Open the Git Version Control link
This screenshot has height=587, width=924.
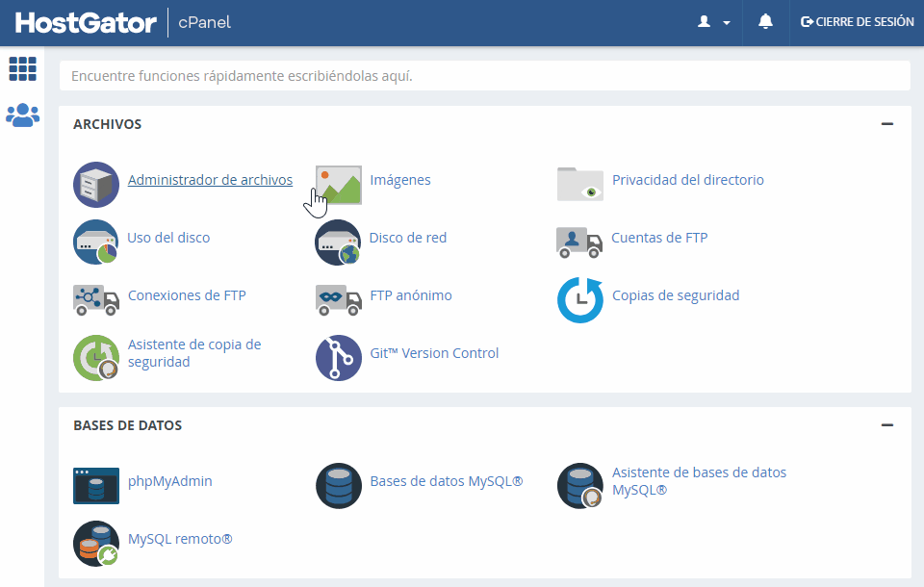434,353
